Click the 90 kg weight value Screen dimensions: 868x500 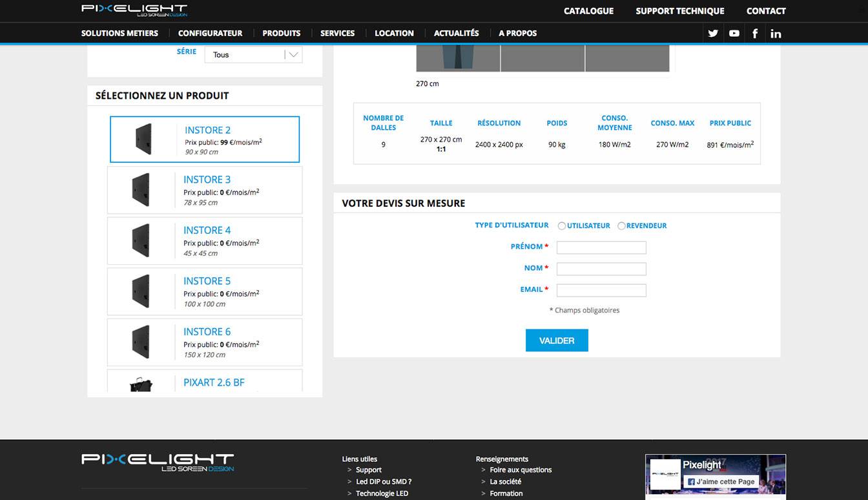(x=557, y=145)
